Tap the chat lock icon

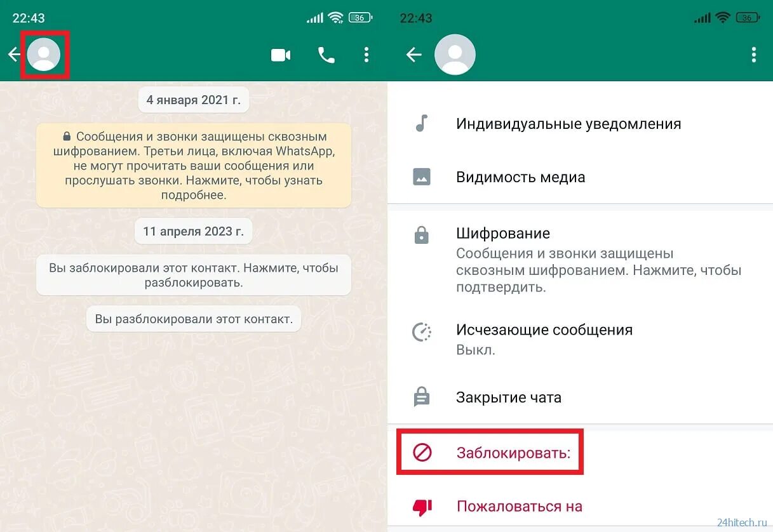click(x=422, y=397)
